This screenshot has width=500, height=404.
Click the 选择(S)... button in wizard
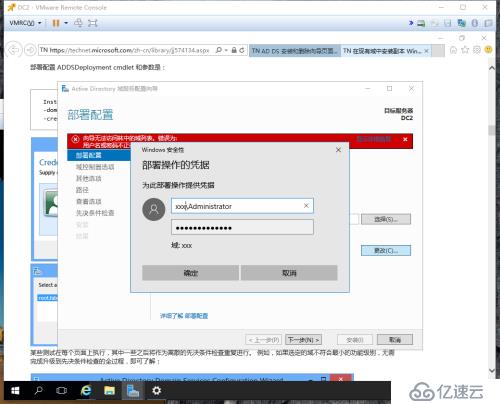(x=386, y=219)
